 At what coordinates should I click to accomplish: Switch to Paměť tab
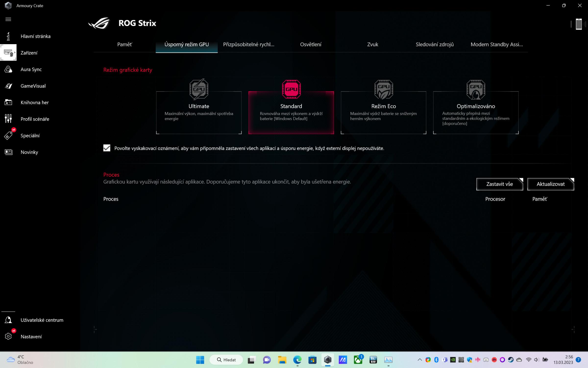(124, 44)
